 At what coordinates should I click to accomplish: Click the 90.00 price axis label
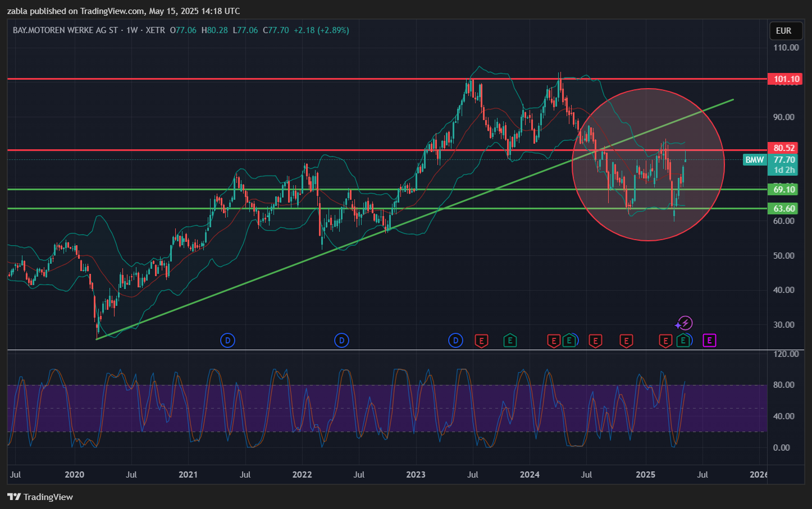784,117
